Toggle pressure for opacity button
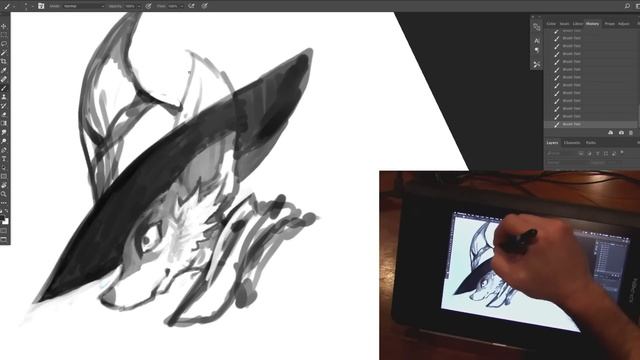This screenshot has height=360, width=640. (x=148, y=6)
